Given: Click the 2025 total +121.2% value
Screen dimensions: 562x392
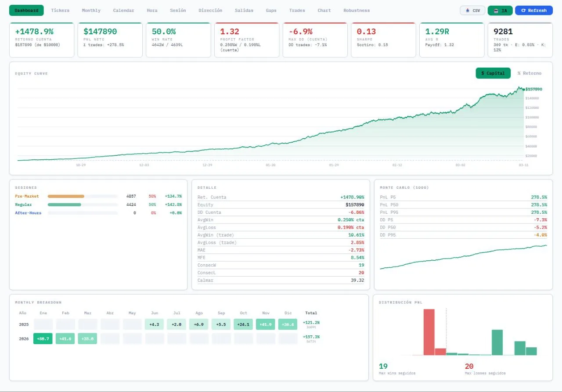Looking at the screenshot, I should [311, 322].
